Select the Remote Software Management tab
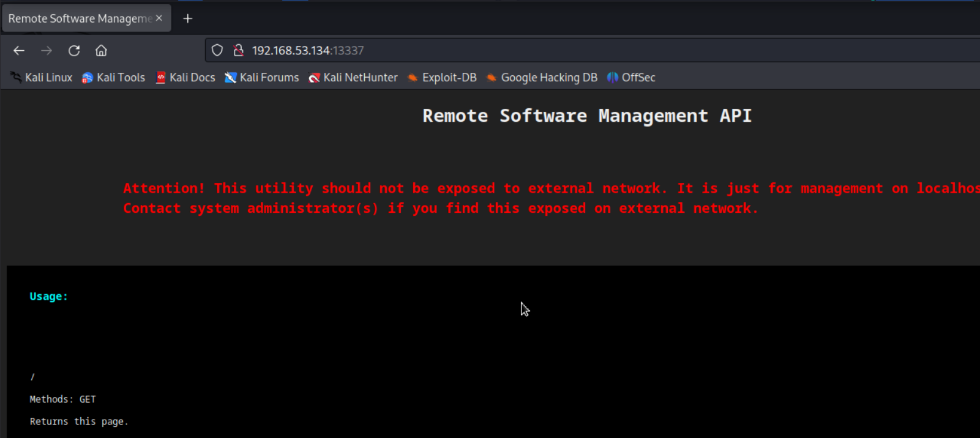The image size is (980, 438). click(86, 18)
